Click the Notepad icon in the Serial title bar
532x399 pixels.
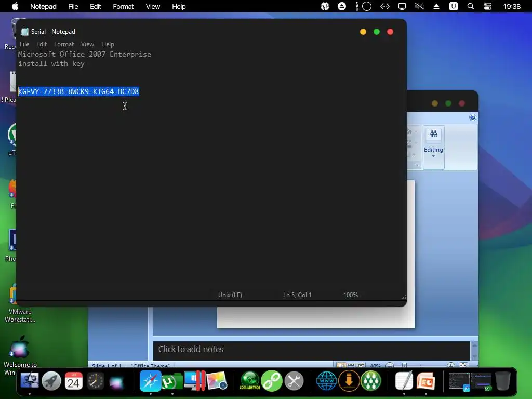(24, 32)
